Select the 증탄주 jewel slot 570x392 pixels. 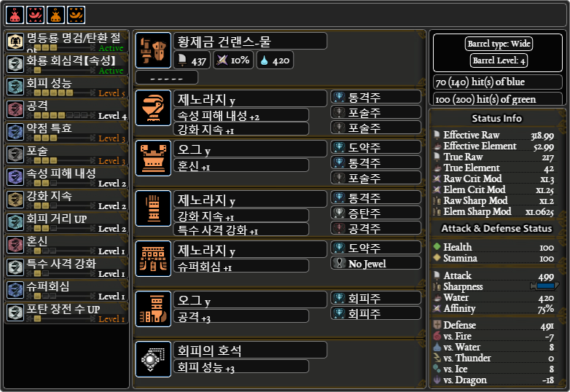(376, 213)
